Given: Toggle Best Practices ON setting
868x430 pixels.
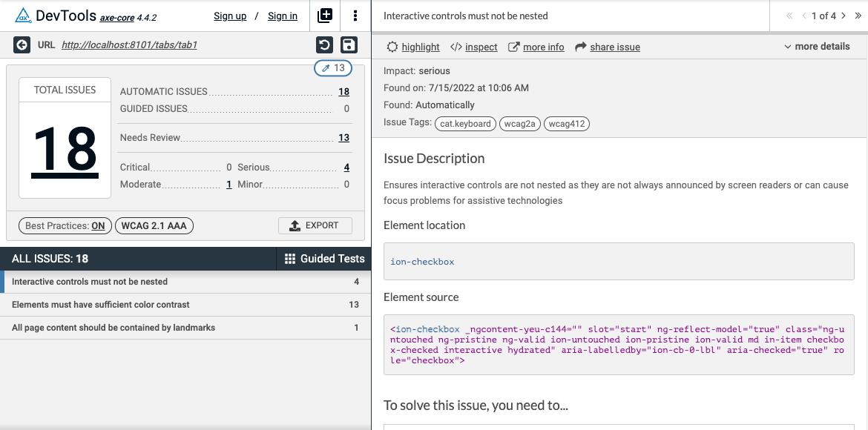Looking at the screenshot, I should tap(65, 225).
